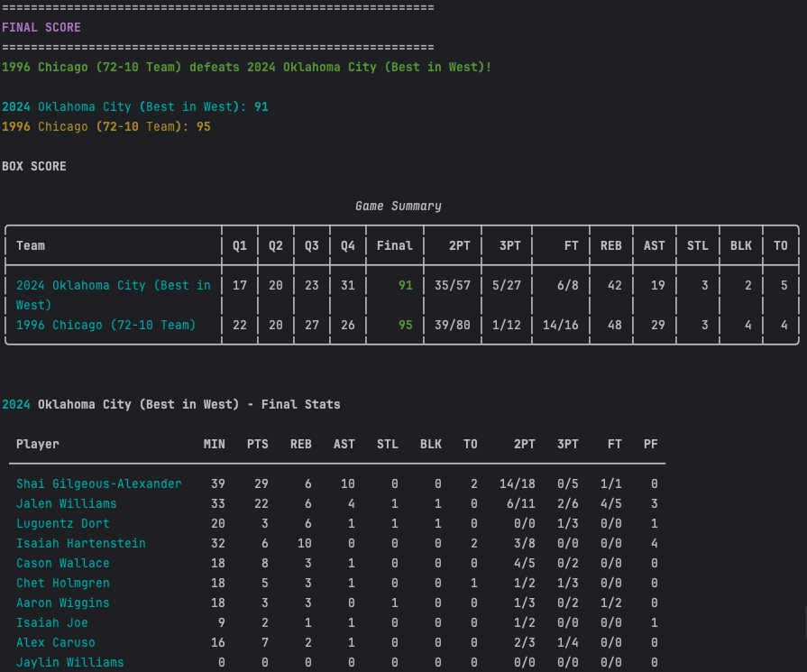Click the Team column header in Game Summary
The image size is (807, 672).
(x=31, y=245)
